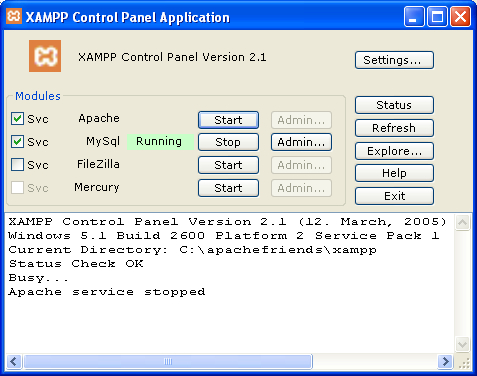This screenshot has width=477, height=376.
Task: Click the Apache module name
Action: coord(99,118)
